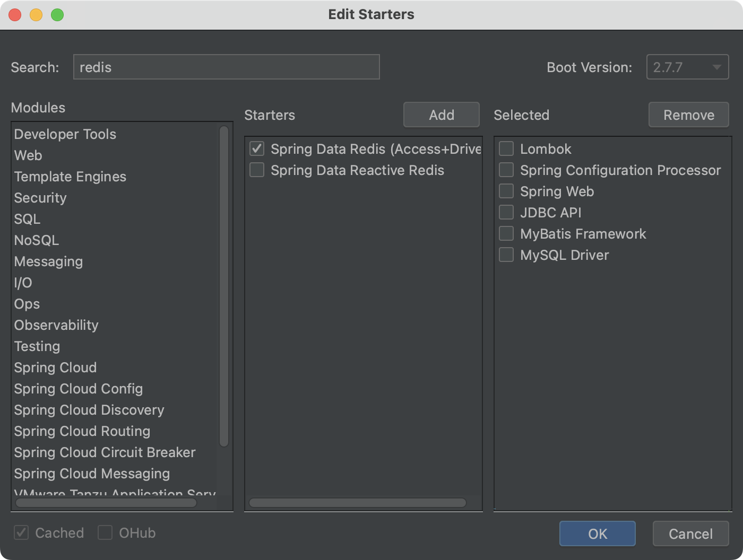The height and width of the screenshot is (560, 743).
Task: Check the Lombok dependency
Action: tap(506, 148)
